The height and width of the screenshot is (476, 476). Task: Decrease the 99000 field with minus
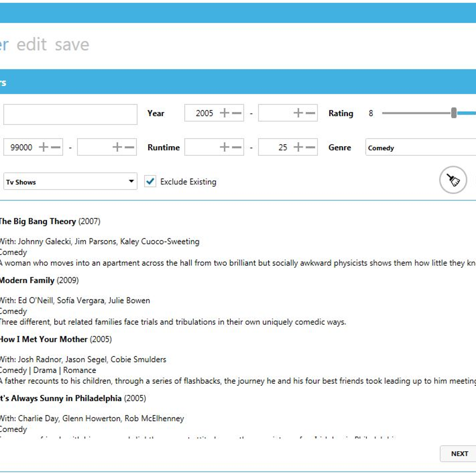pyautogui.click(x=56, y=147)
